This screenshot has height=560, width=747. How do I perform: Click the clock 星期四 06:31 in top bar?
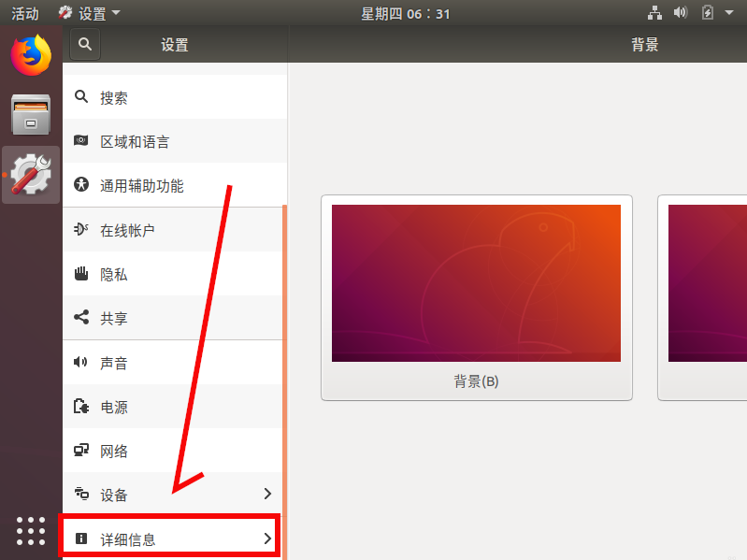(406, 13)
